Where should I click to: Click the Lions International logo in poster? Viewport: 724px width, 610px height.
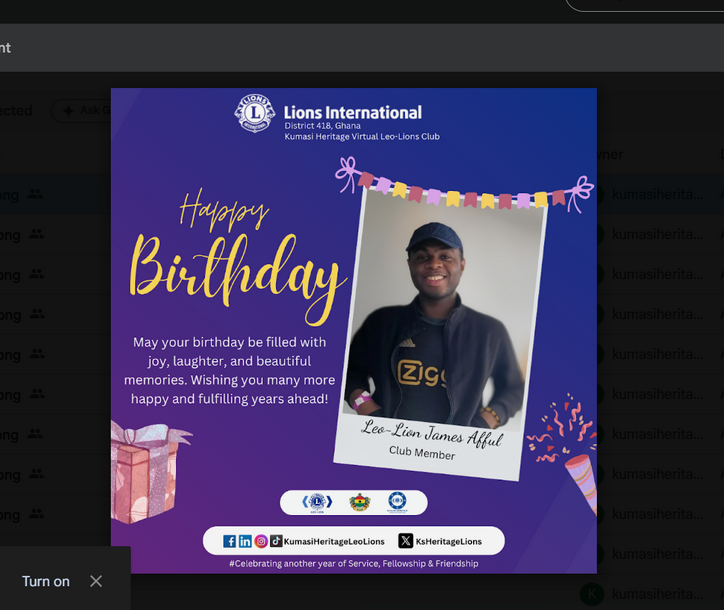tap(254, 113)
